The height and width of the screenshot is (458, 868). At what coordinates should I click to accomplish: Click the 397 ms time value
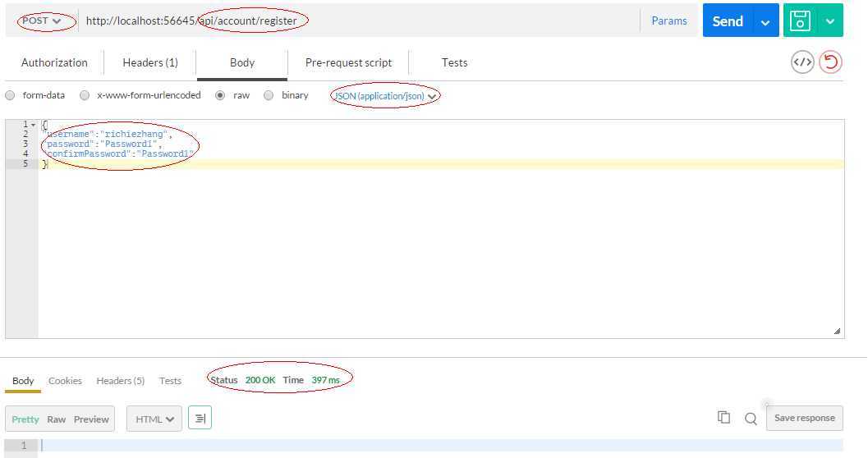[325, 380]
